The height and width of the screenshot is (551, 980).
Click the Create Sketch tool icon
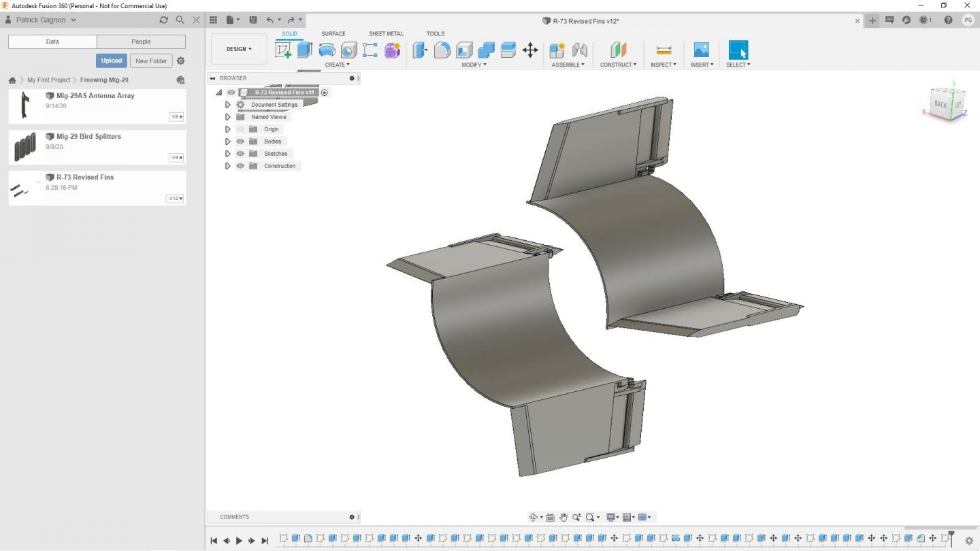[283, 50]
